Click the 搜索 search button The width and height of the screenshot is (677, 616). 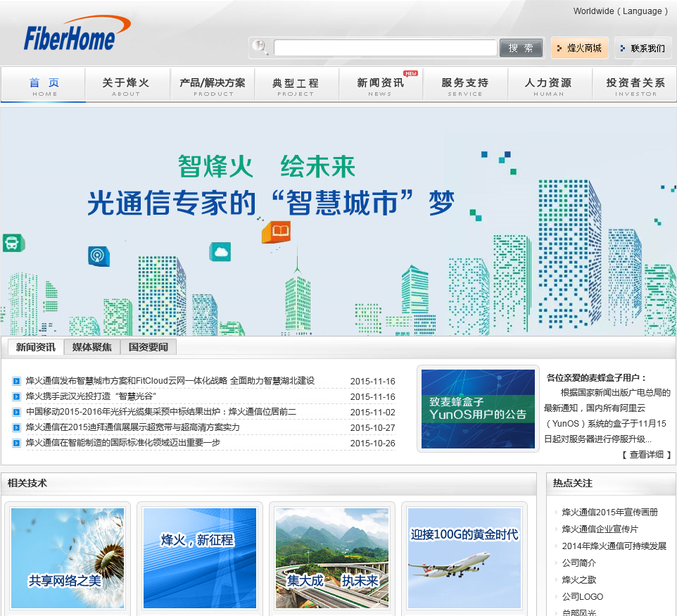[x=521, y=48]
